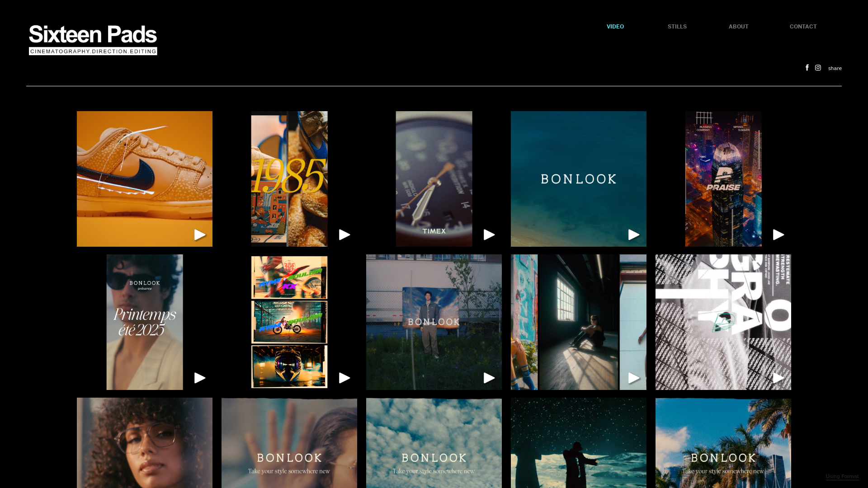The image size is (868, 488).
Task: Click the Using Format link
Action: tap(842, 477)
